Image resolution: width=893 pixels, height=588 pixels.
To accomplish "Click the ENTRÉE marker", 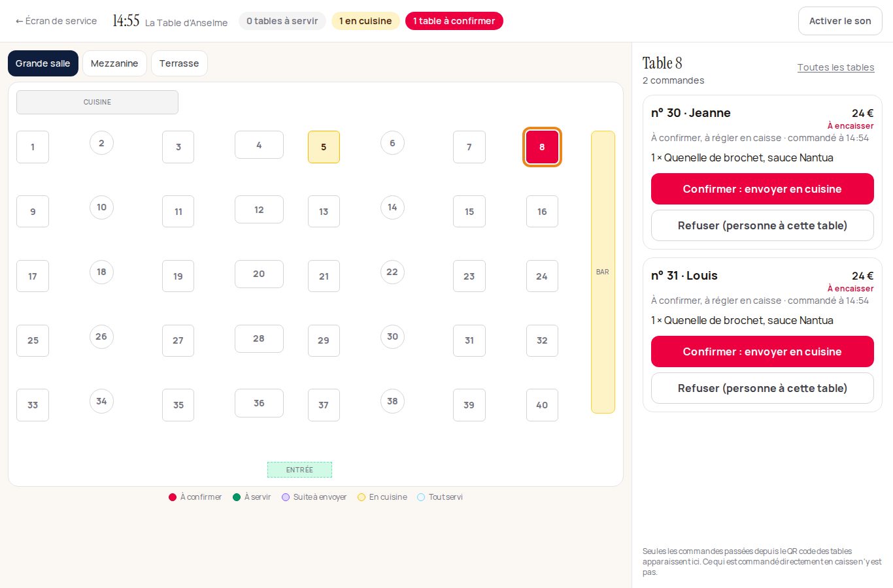I will [299, 470].
